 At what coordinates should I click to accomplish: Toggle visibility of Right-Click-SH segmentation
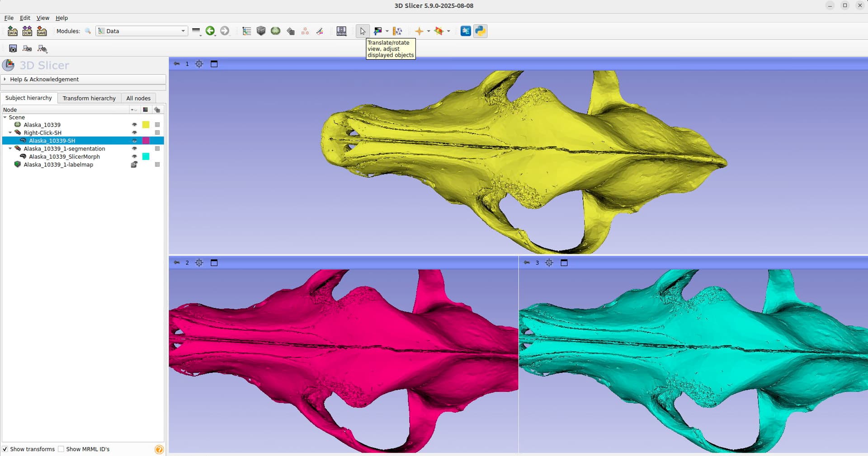point(134,133)
